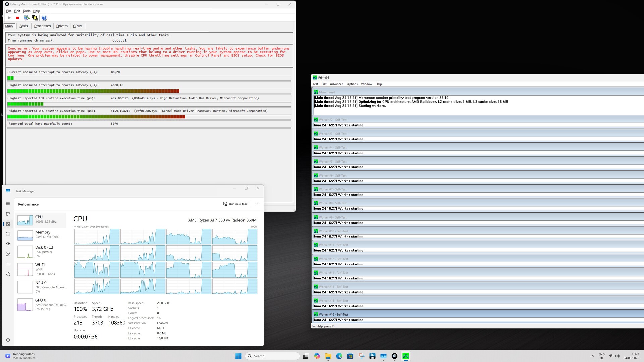This screenshot has width=644, height=362.
Task: Switch to the Processes tab in LatencyMon
Action: [x=42, y=26]
